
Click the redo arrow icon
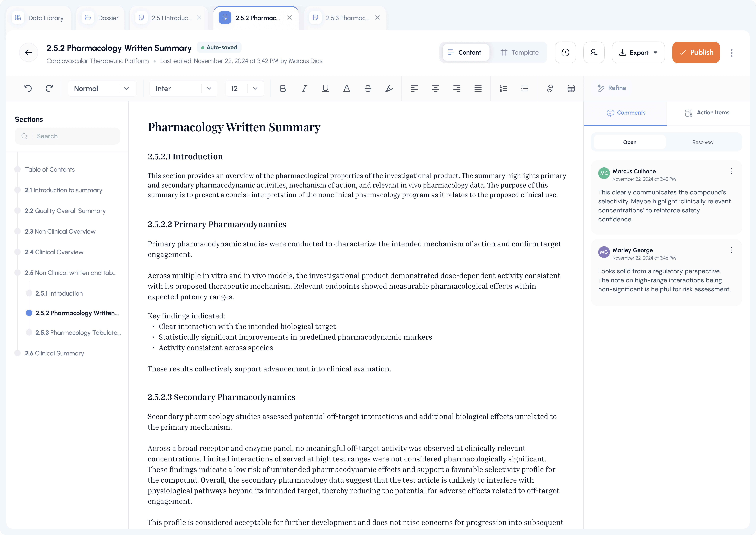[x=49, y=88]
